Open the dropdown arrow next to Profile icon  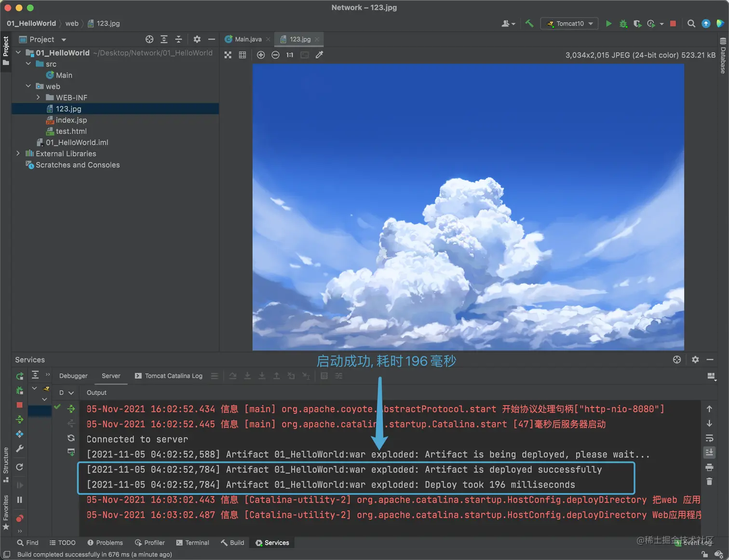pyautogui.click(x=661, y=24)
